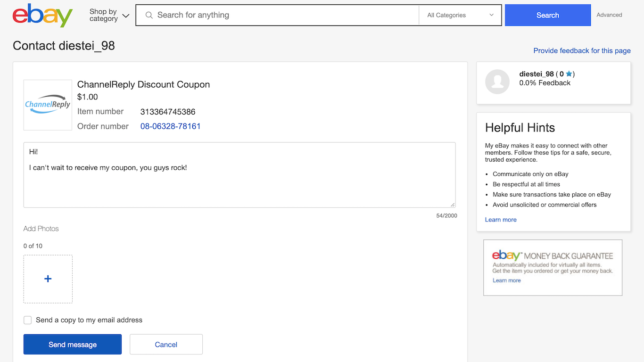Open the diestei_98 profile avatar
This screenshot has width=644, height=362.
click(497, 82)
